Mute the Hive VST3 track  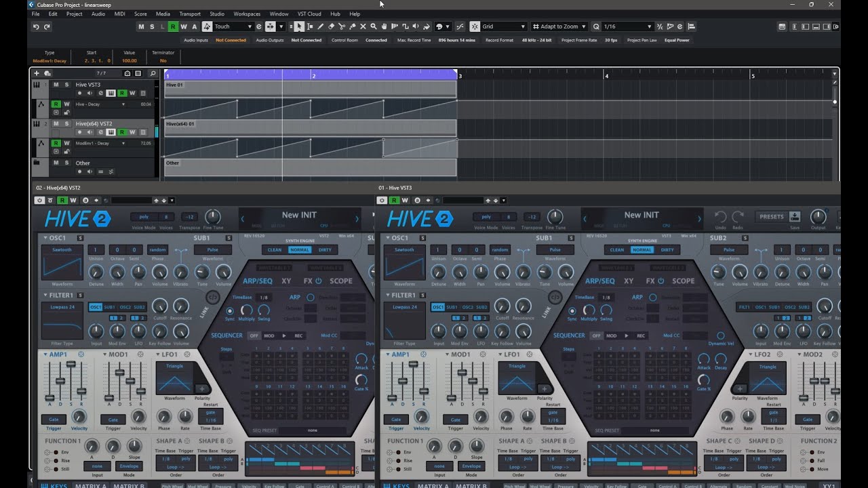tap(56, 85)
